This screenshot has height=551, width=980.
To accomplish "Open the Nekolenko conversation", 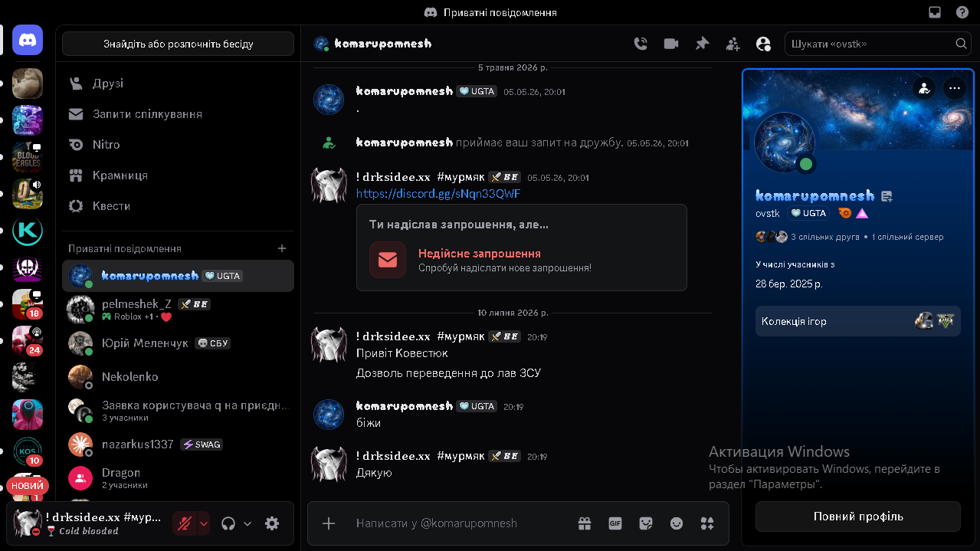I will pos(178,377).
